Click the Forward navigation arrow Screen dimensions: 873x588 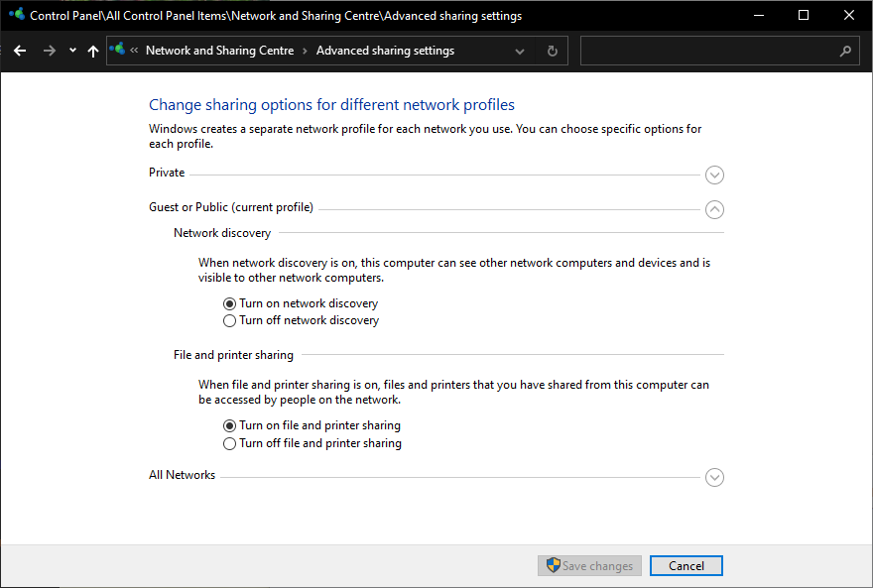[50, 51]
